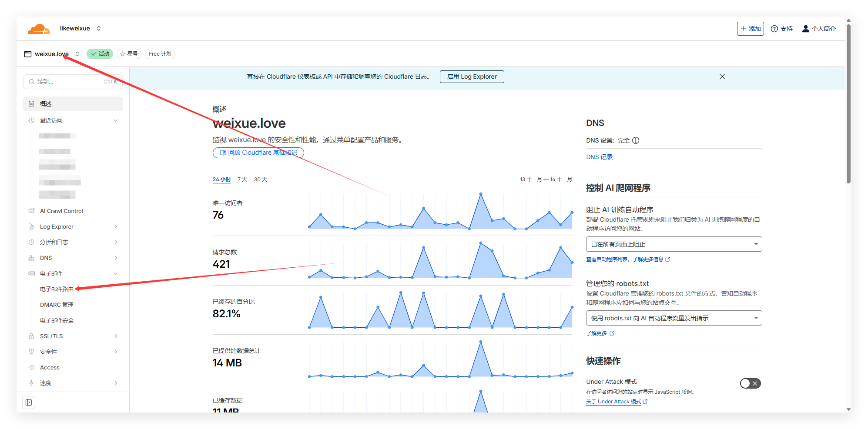
Task: Click the DNS settings info icon
Action: (x=636, y=140)
